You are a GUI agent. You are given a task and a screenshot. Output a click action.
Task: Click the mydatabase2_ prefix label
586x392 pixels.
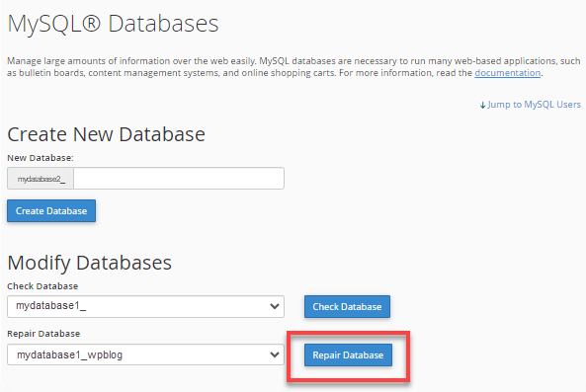tap(41, 179)
